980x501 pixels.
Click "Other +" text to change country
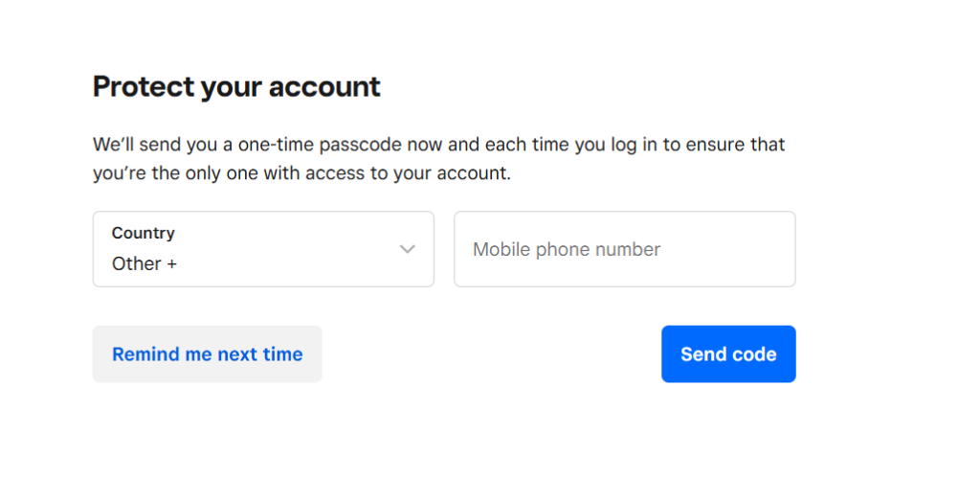click(x=145, y=264)
